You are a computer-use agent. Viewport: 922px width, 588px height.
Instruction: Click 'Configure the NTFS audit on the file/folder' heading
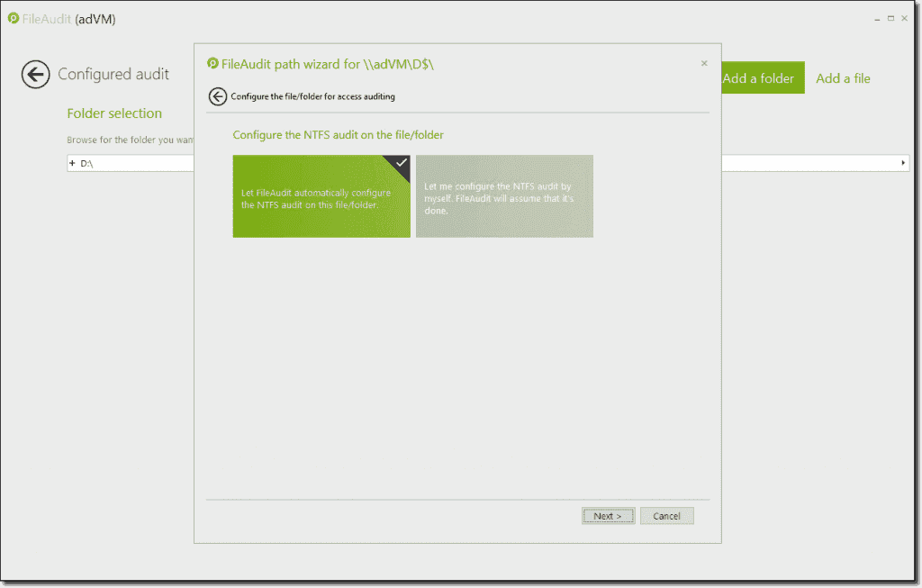click(339, 135)
